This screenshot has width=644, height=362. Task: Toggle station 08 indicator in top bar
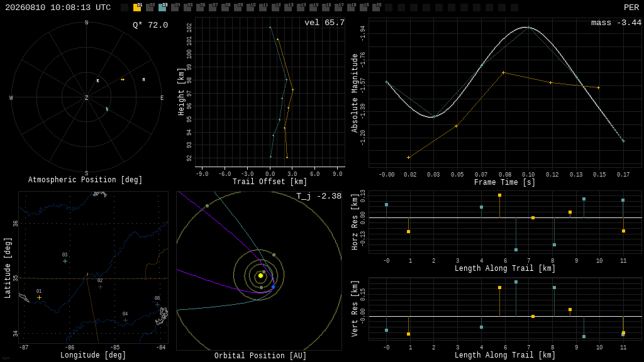(225, 8)
